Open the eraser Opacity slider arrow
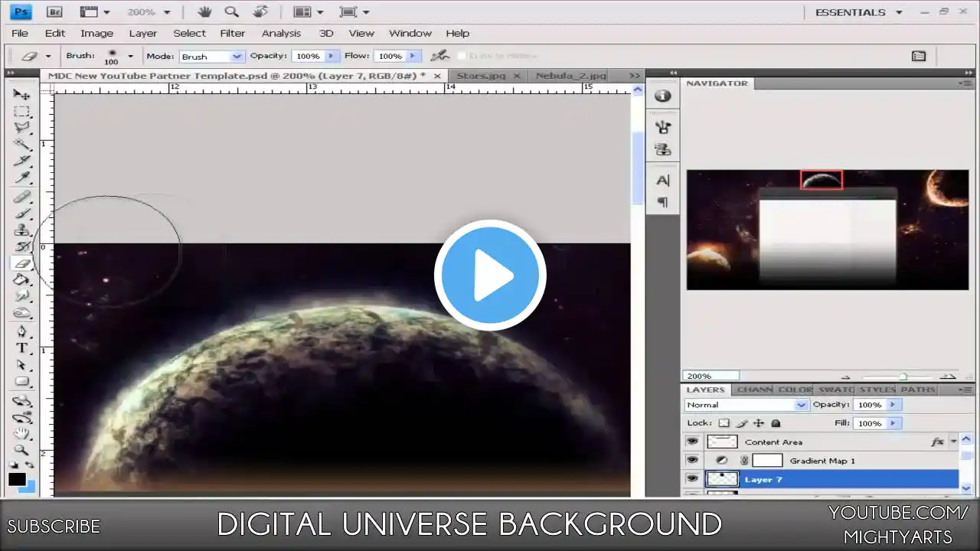The height and width of the screenshot is (551, 980). tap(331, 56)
